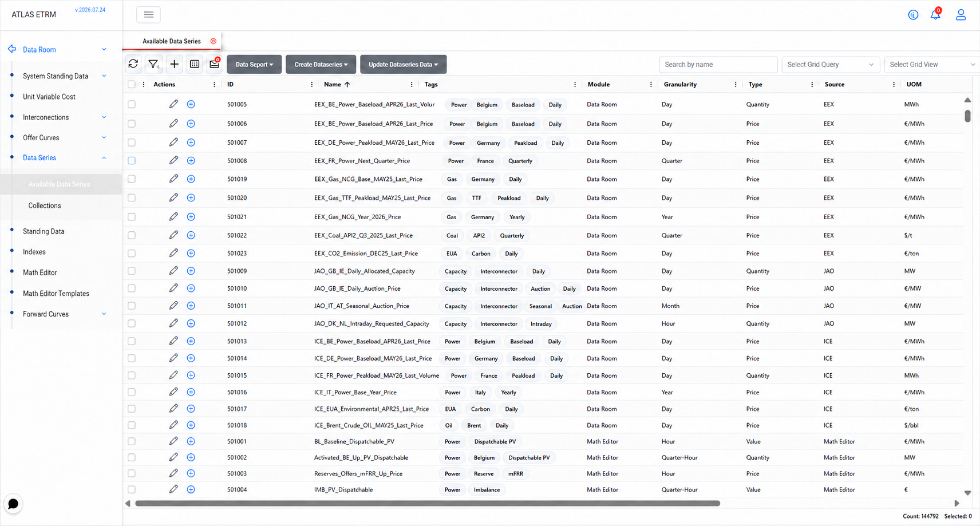Image resolution: width=980 pixels, height=526 pixels.
Task: Expand the Offer Curves chevron
Action: [x=104, y=137]
